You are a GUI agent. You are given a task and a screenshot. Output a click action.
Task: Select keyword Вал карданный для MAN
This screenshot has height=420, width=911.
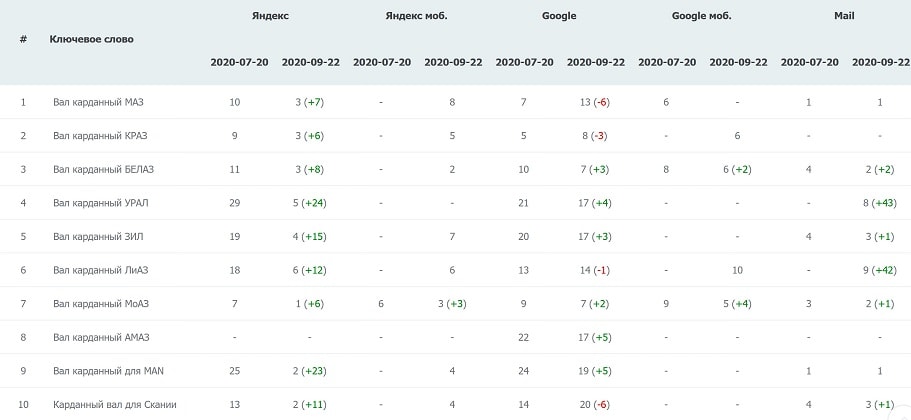pos(108,371)
